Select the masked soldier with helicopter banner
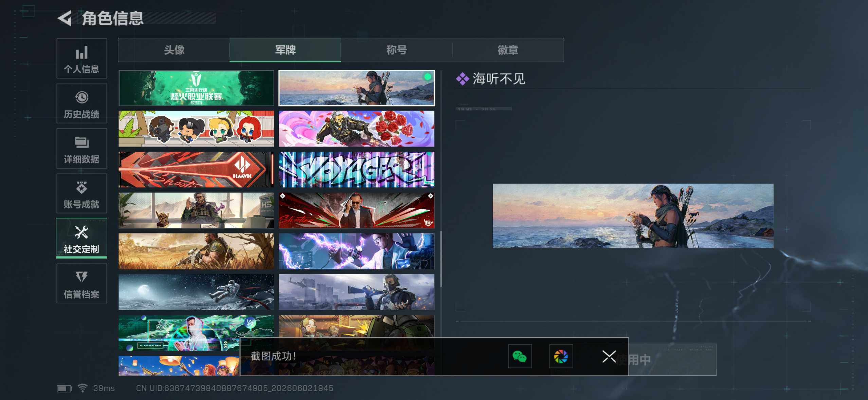The image size is (868, 400). [357, 292]
